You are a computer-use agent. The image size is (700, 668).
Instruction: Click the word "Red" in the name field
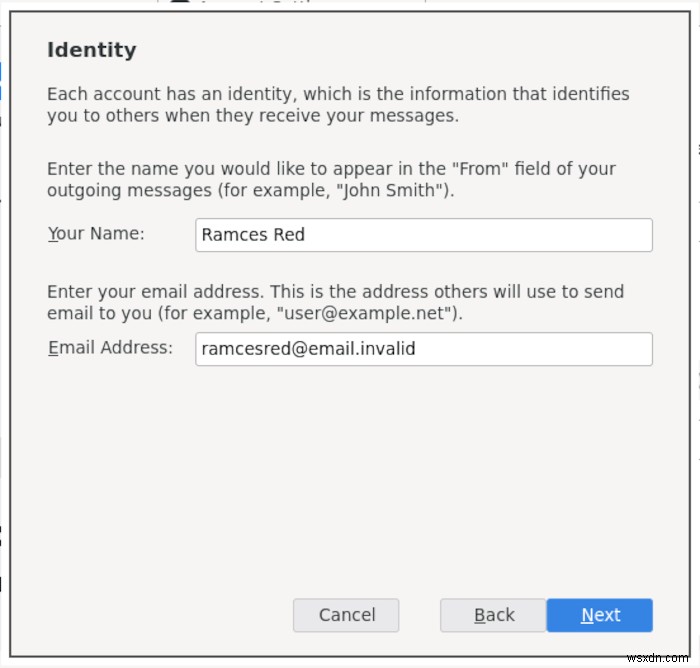289,234
